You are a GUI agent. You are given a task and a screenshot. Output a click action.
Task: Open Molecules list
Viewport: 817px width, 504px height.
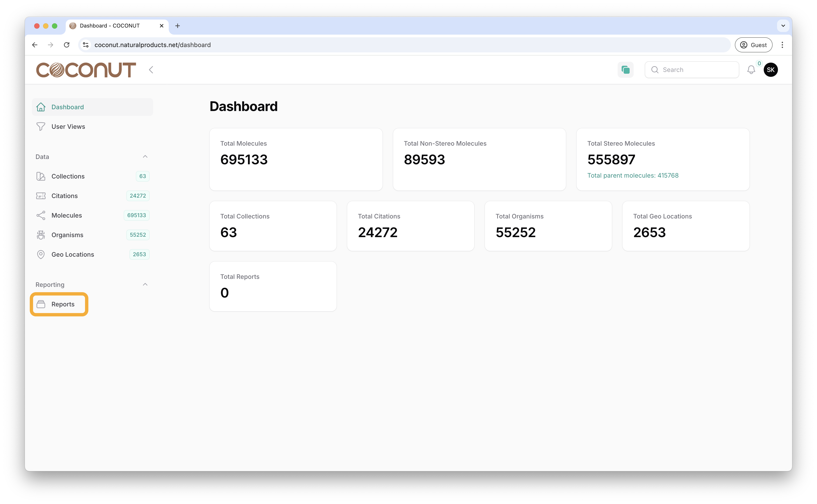92,215
